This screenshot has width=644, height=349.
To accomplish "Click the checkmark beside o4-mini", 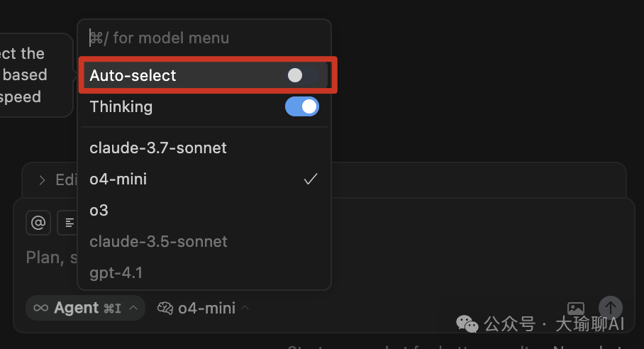I will [x=311, y=179].
